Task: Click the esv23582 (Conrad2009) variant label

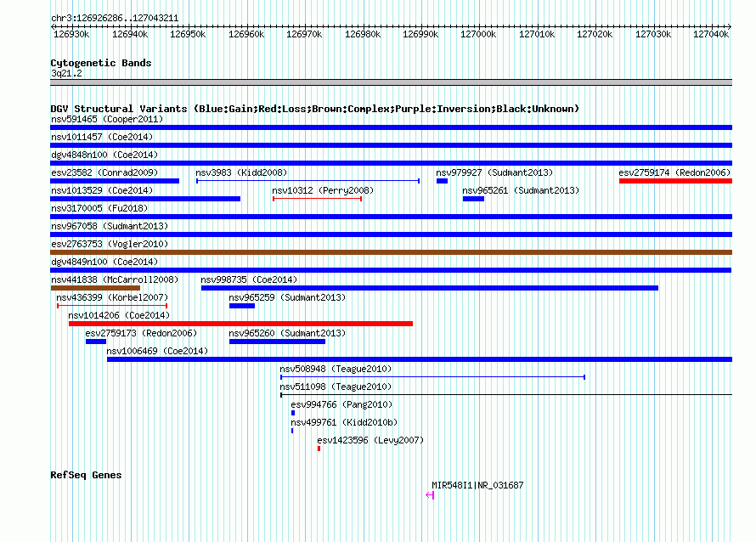Action: pyautogui.click(x=104, y=172)
